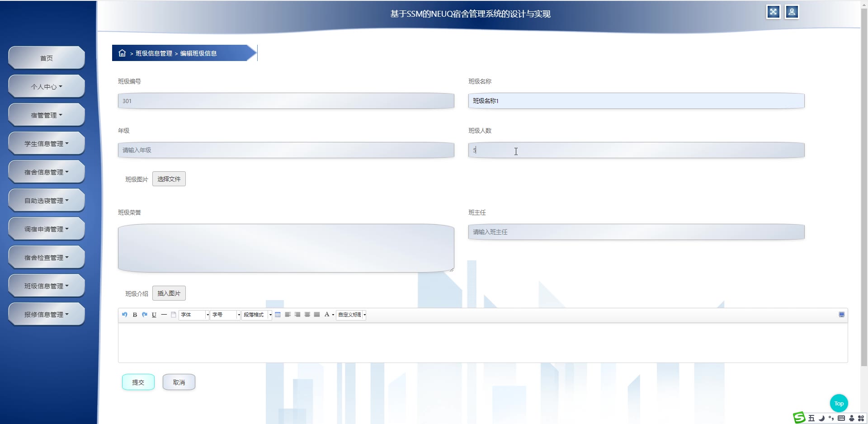The height and width of the screenshot is (424, 868).
Task: Expand the 宿舍检查管理 sidebar menu
Action: tap(47, 257)
